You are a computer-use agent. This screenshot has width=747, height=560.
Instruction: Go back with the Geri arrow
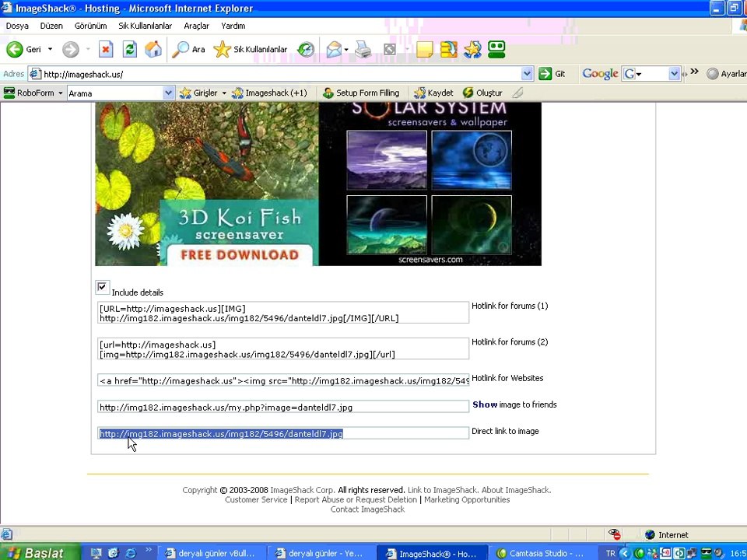(x=24, y=49)
